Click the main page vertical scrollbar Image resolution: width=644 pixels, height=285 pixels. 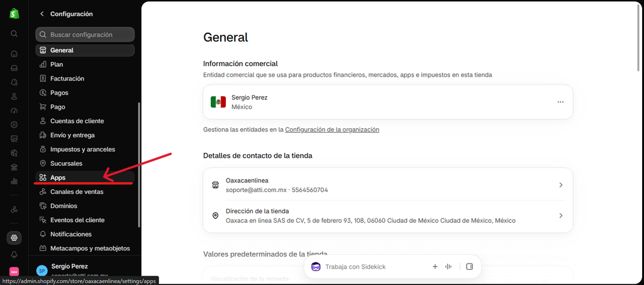(638, 37)
